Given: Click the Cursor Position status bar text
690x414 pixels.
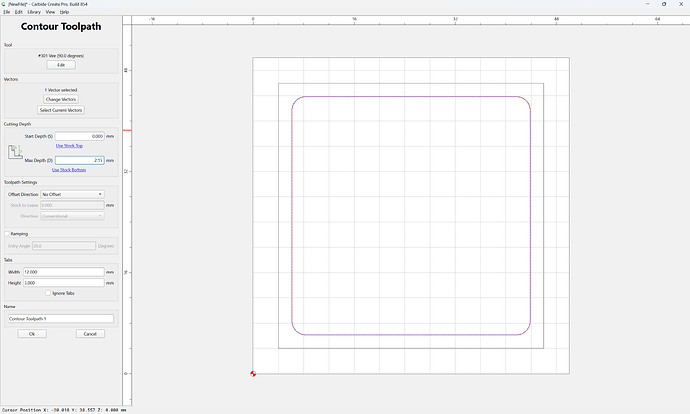Looking at the screenshot, I should [64, 410].
